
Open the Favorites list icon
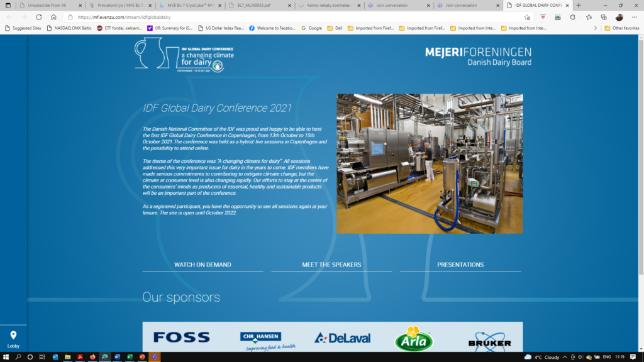tap(589, 17)
